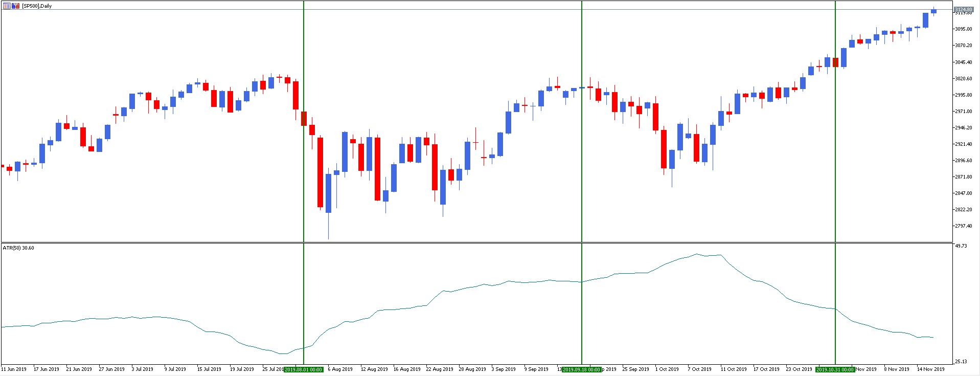The height and width of the screenshot is (376, 980).
Task: Click 3045.40 on the price scale
Action: [964, 62]
